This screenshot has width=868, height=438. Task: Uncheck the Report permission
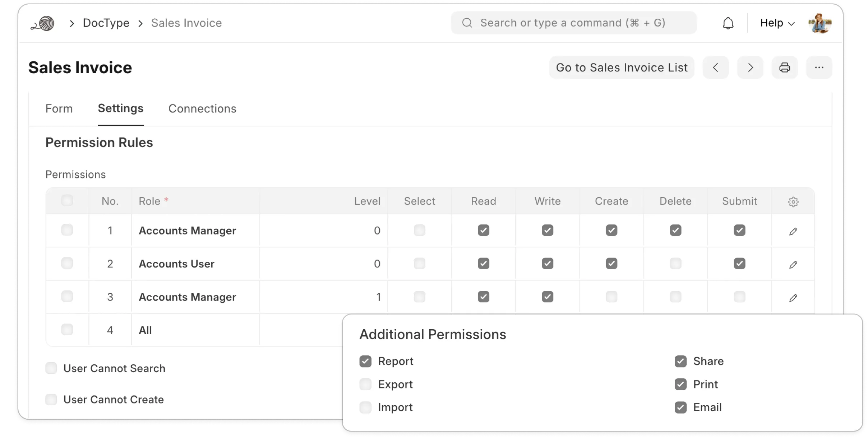pos(365,362)
